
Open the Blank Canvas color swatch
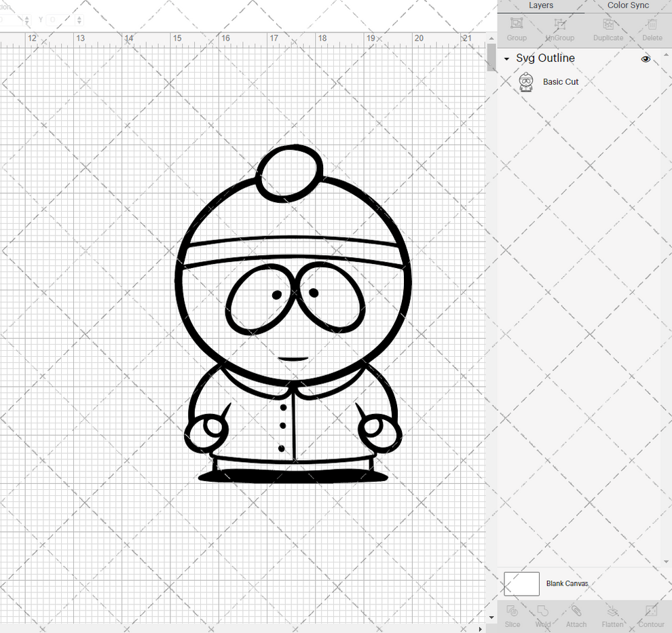coord(521,583)
